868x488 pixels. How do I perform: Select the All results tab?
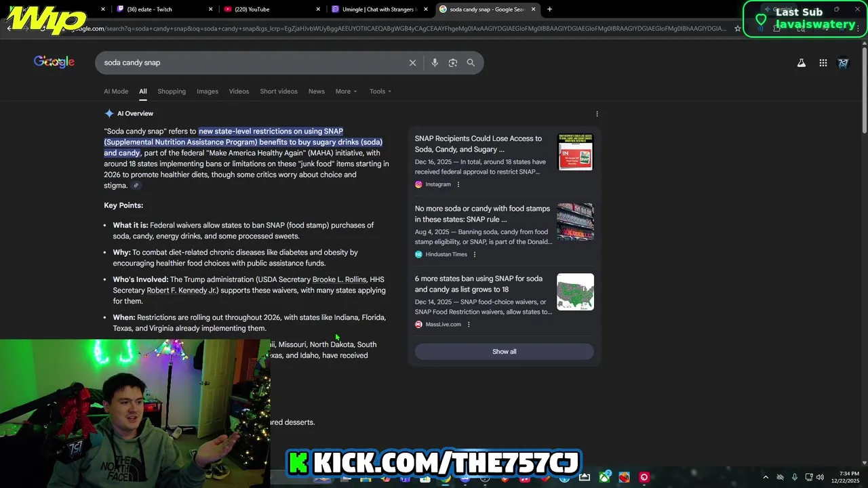(x=143, y=91)
